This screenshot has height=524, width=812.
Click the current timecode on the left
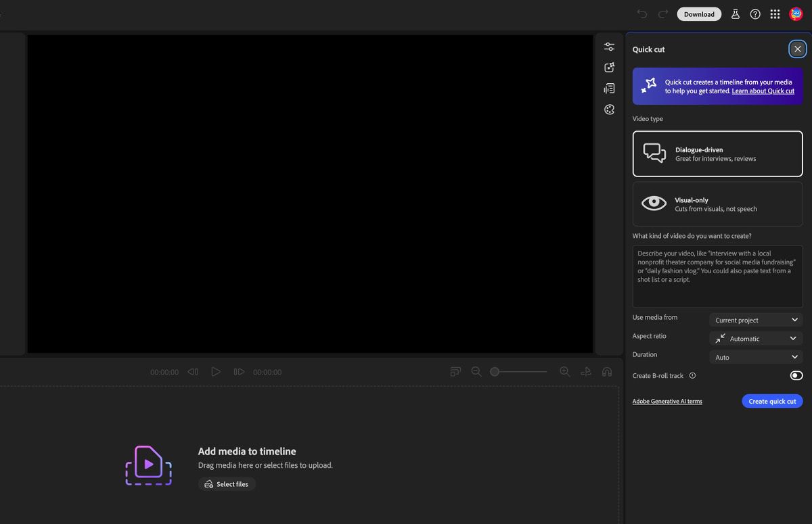(x=164, y=373)
